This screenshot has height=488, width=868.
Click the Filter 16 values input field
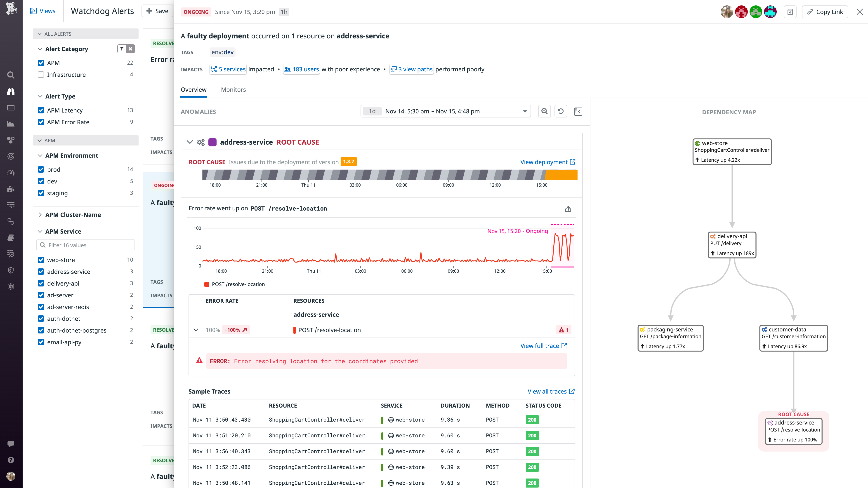click(x=85, y=245)
